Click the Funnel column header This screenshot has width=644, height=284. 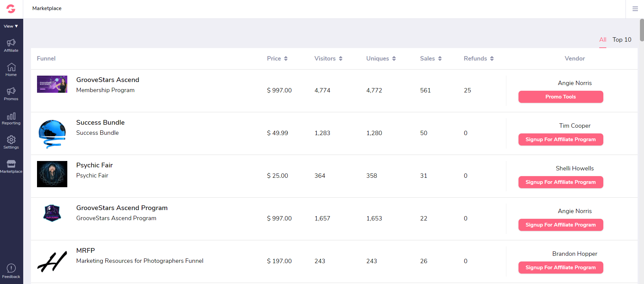(46, 58)
